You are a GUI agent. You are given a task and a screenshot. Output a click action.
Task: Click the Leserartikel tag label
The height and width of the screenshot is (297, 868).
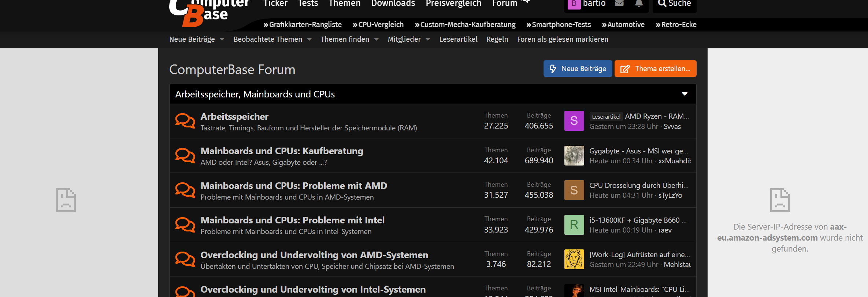(606, 116)
